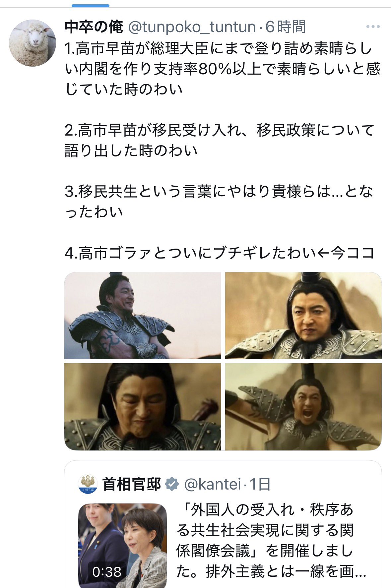Viewport: 391px width, 588px height.
Task: Open the quoted 首相官邸 account name
Action: pyautogui.click(x=132, y=484)
